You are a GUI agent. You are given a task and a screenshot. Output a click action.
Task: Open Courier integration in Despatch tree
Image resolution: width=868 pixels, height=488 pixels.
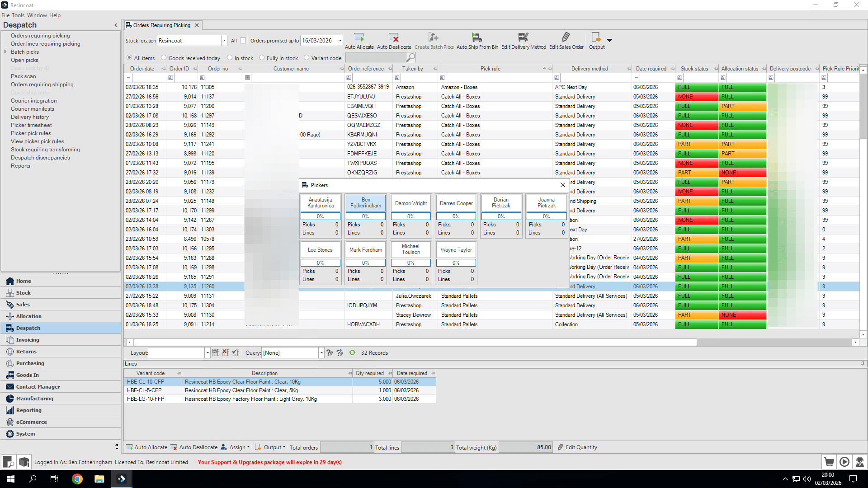pos(34,101)
